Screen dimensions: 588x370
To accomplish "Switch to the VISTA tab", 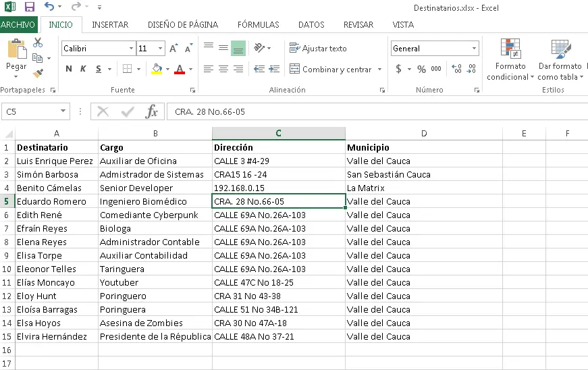I will (403, 25).
